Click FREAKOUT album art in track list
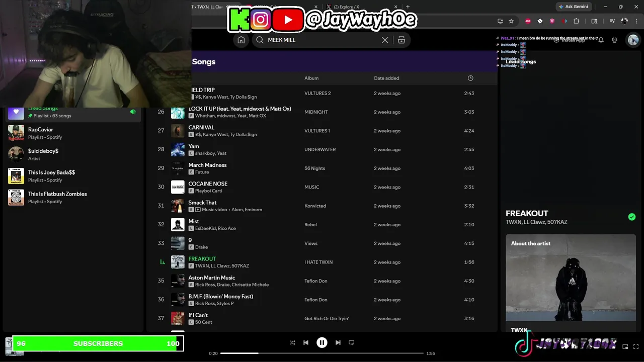Viewport: 644px width, 362px height. 178,262
